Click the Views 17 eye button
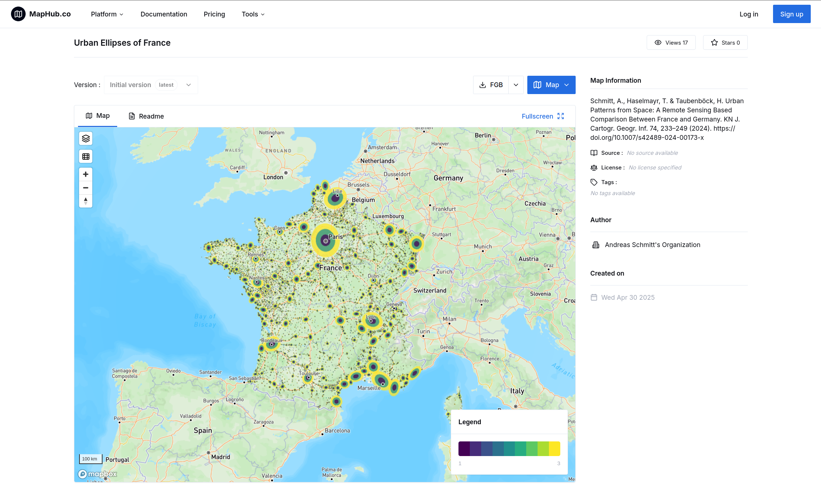 coord(671,42)
